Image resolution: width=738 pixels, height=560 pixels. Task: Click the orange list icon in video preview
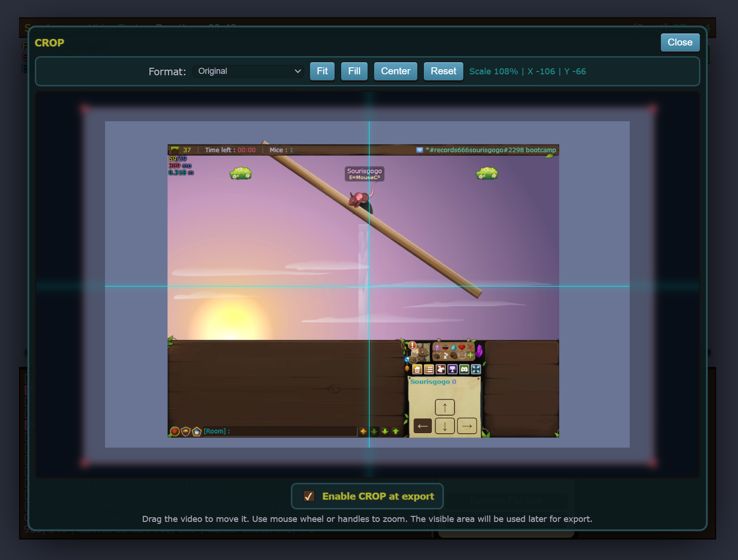[x=429, y=369]
